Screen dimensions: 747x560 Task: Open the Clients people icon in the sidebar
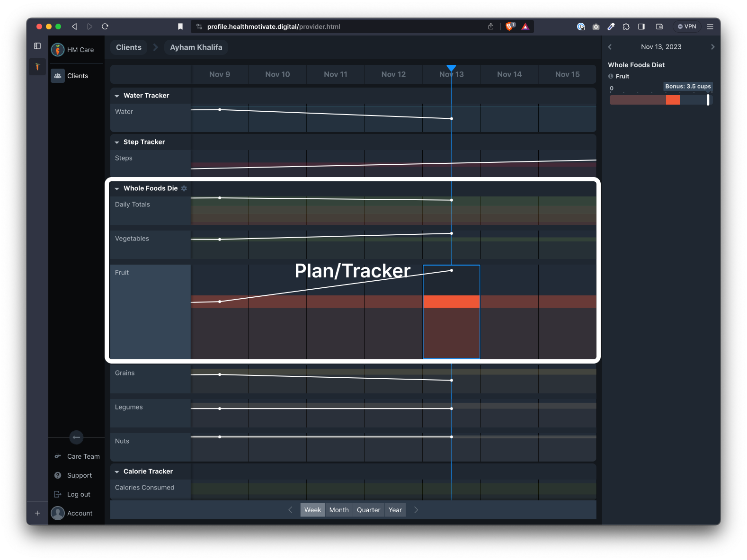tap(58, 76)
